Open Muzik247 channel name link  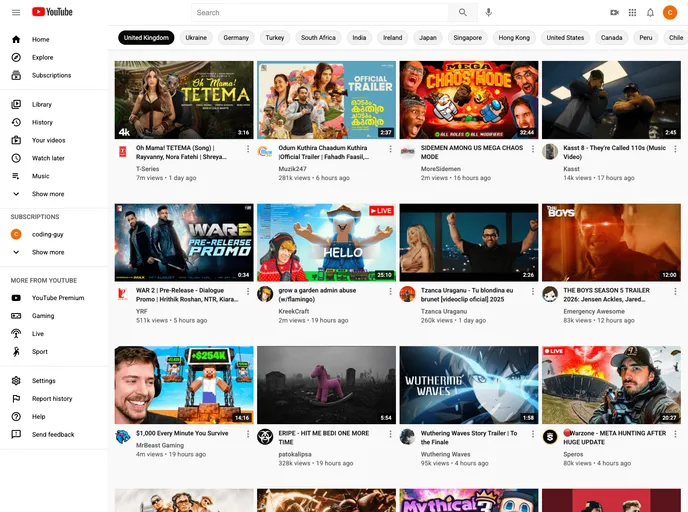(x=293, y=169)
